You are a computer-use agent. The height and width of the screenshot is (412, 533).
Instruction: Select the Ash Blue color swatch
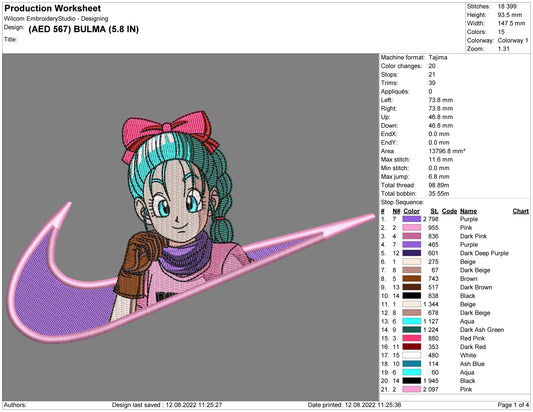click(411, 364)
